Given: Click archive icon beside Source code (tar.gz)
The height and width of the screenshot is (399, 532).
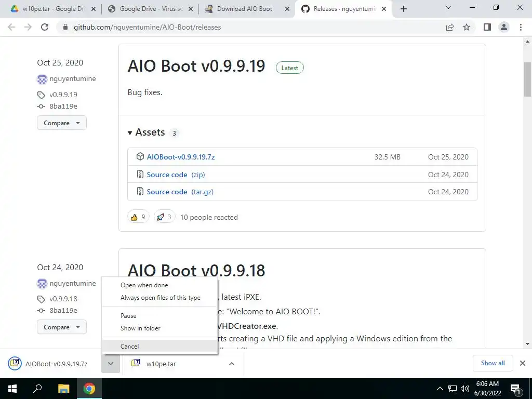Looking at the screenshot, I should pos(140,191).
